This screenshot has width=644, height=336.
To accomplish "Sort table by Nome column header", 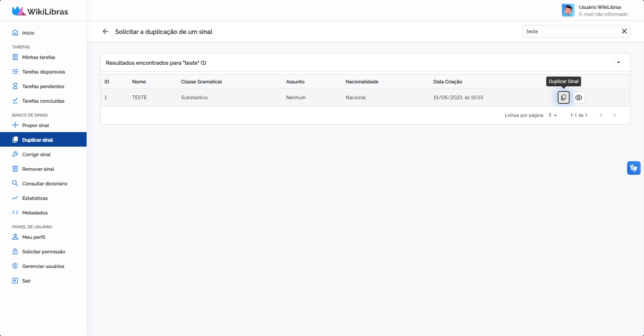I will [139, 82].
